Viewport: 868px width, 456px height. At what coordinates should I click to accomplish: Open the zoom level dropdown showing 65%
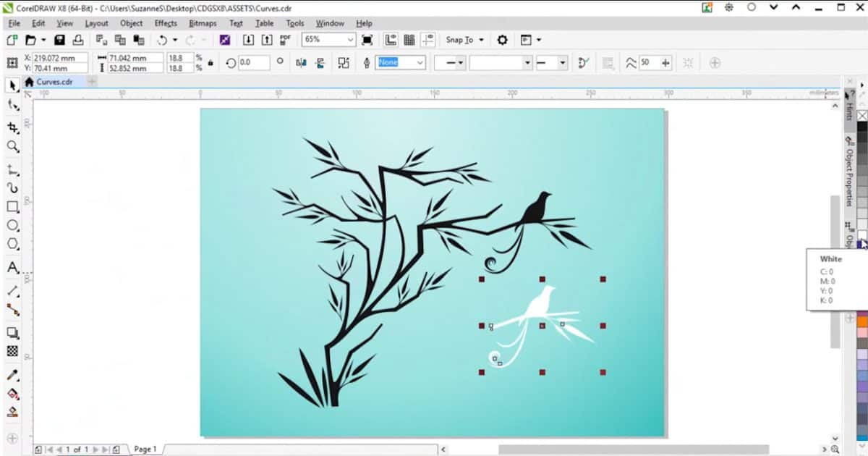[351, 40]
